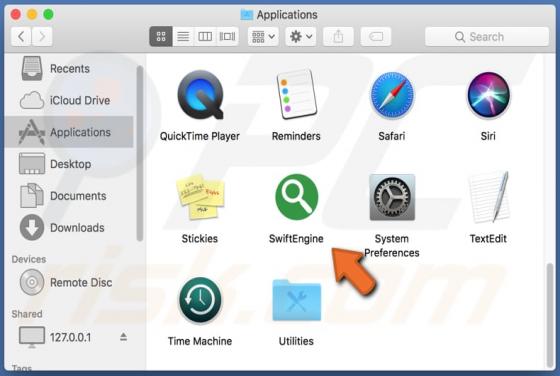Click the Safari compass icon

392,95
